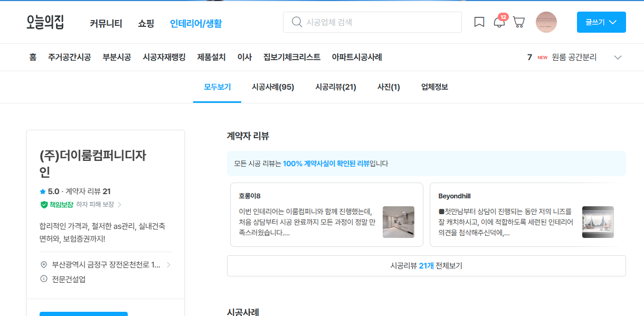This screenshot has width=644, height=316.
Task: Open the 아파트시공사례 section
Action: click(x=357, y=57)
